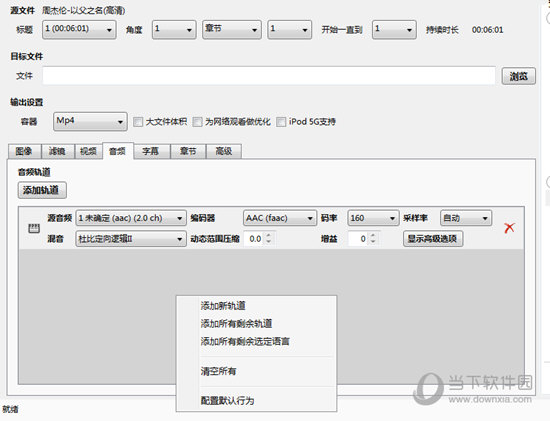Open the 编码器 AAC (faac) dropdown
The width and height of the screenshot is (550, 421).
[x=280, y=218]
